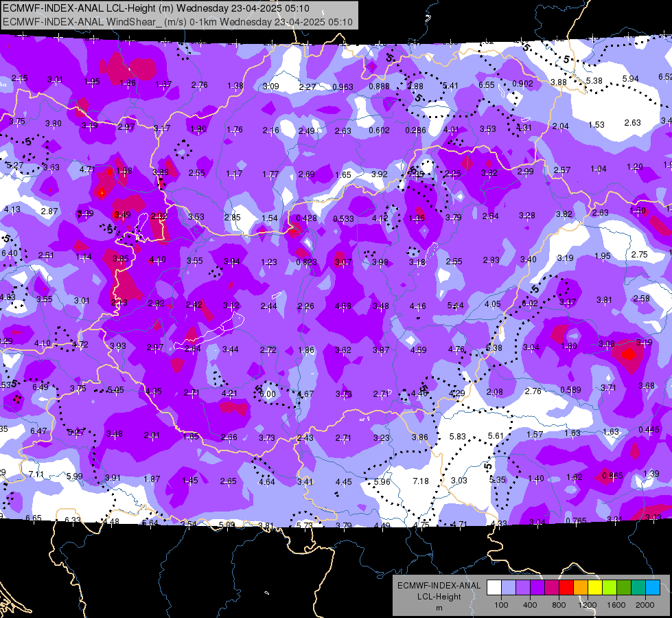
Task: Select the yellow legend swatch
Action: [595, 588]
